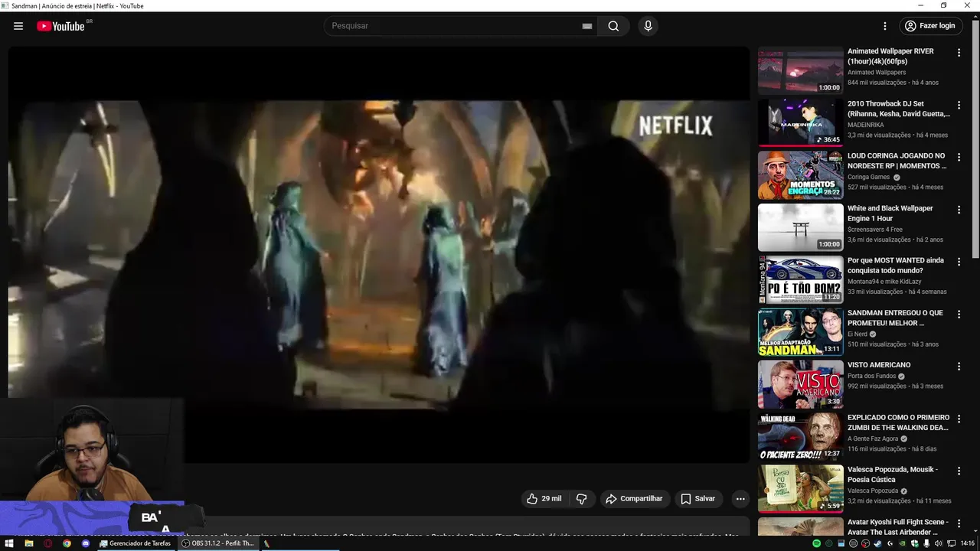Open Avatar Kyoshi Full Fight Scene video
Viewport: 980px width, 551px height.
(x=898, y=527)
